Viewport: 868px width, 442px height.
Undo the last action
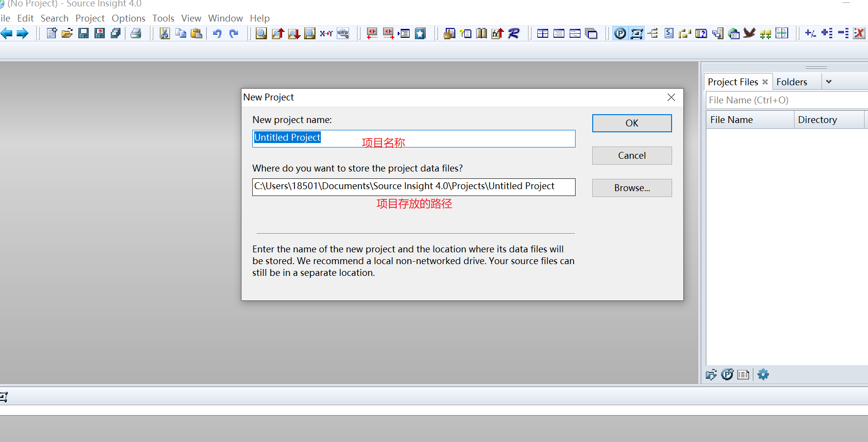tap(217, 33)
